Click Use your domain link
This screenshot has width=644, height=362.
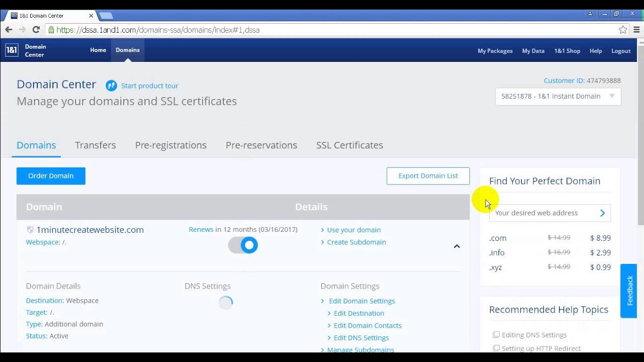pyautogui.click(x=354, y=230)
